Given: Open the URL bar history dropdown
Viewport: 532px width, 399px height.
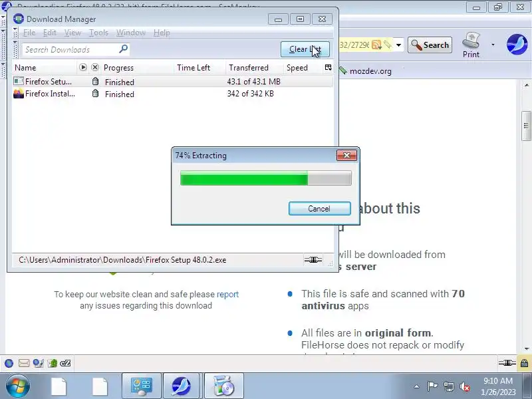Looking at the screenshot, I should [x=398, y=45].
